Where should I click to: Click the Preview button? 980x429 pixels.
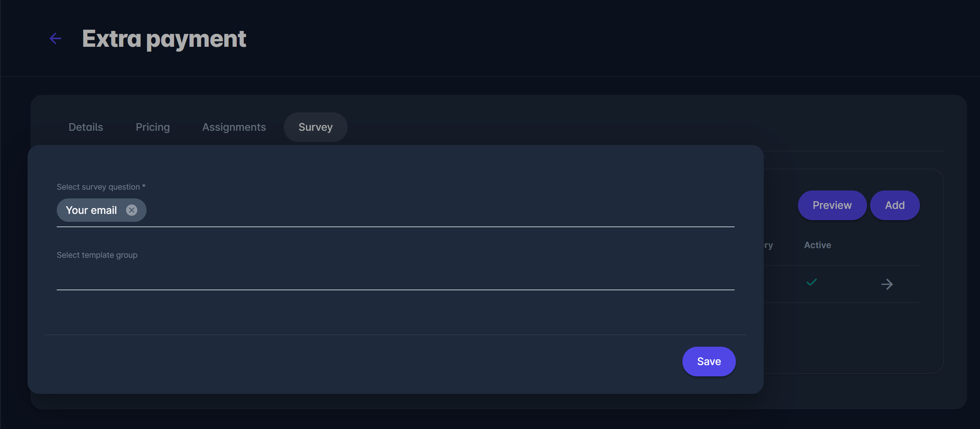[832, 205]
